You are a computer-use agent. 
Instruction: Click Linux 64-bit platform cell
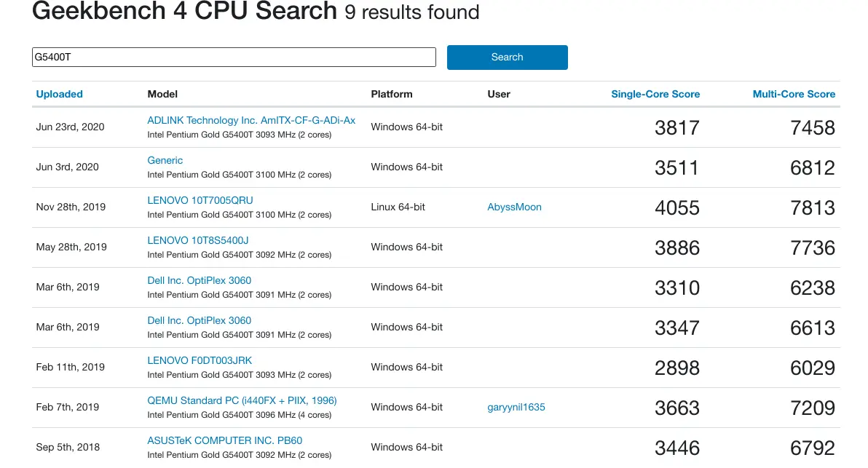coord(398,207)
